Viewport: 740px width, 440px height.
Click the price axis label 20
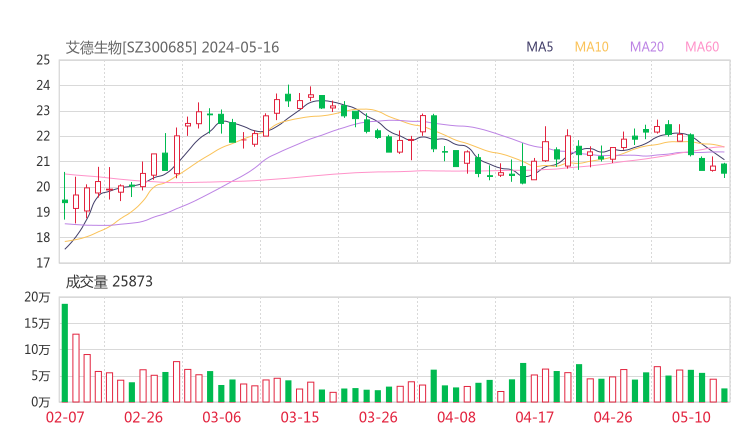(x=43, y=187)
